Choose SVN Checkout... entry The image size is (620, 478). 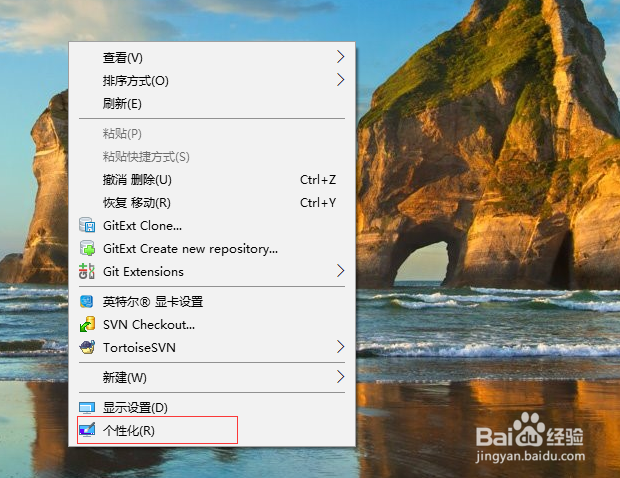point(212,325)
